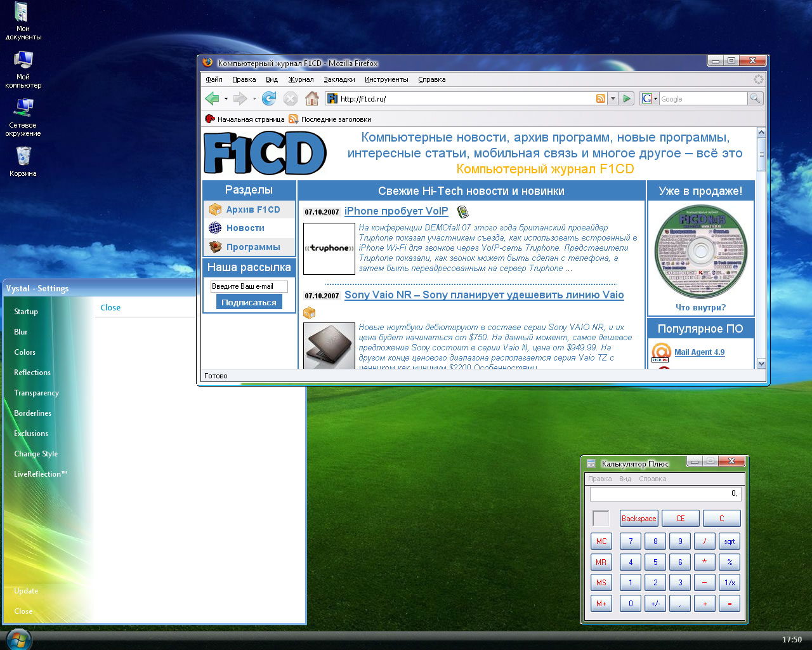
Task: Click the e-mail subscription input field
Action: pyautogui.click(x=249, y=286)
